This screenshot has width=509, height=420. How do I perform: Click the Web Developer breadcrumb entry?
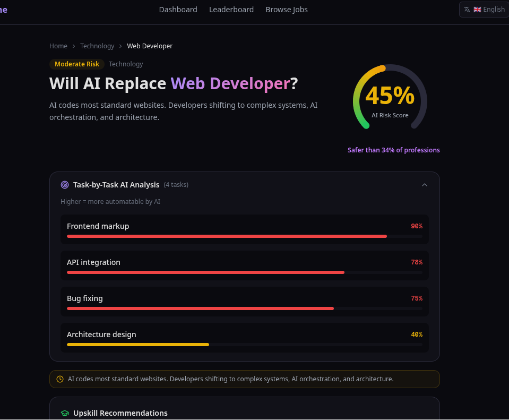(150, 46)
